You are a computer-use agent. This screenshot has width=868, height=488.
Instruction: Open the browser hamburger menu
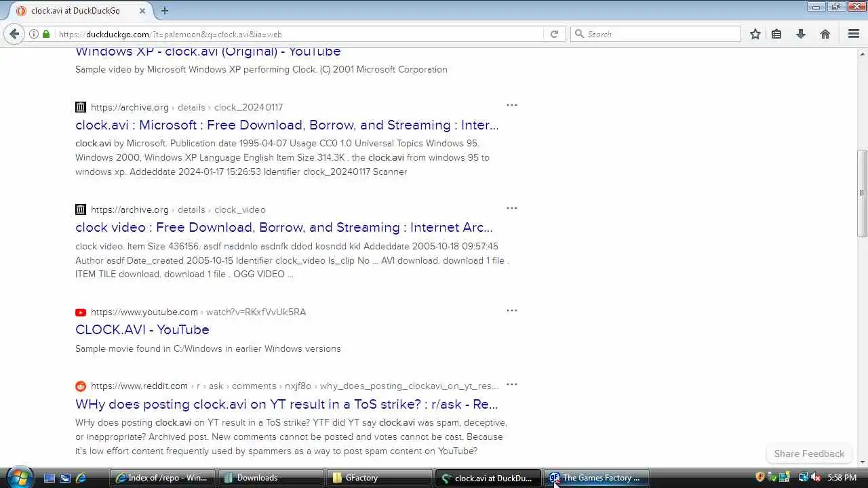(x=854, y=34)
